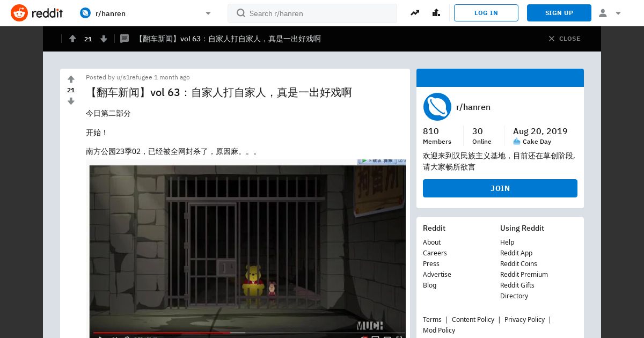Viewport: 644px width, 338px height.
Task: Click the X icon beside CLOSE
Action: click(x=552, y=39)
